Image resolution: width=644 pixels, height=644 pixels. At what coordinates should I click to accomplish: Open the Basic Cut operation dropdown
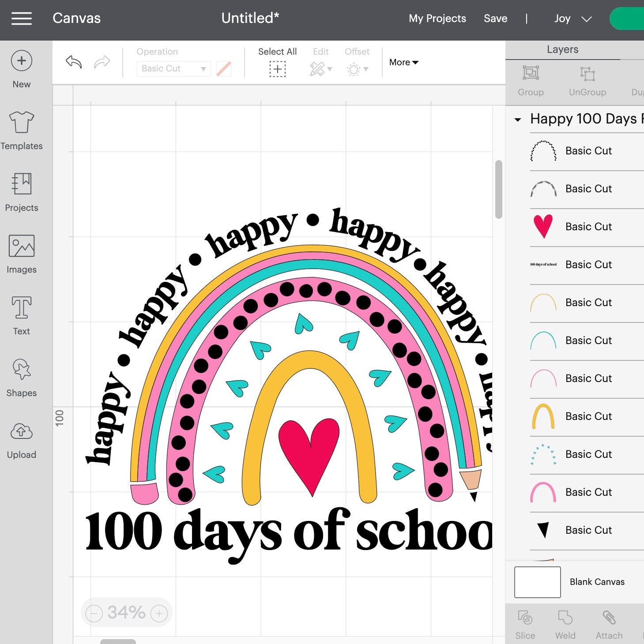tap(173, 69)
